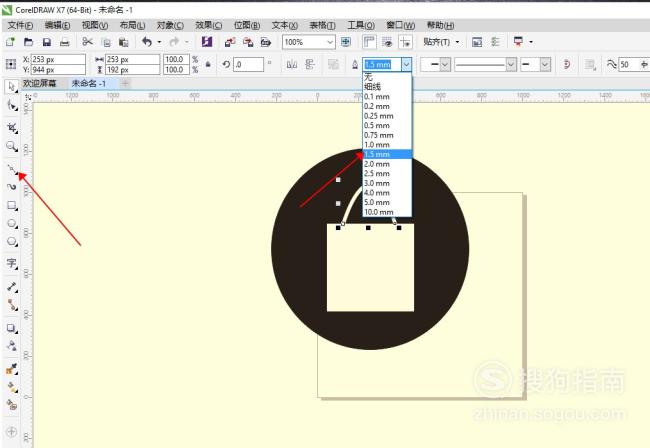
Task: Open the Bitmaps menu
Action: 247,25
